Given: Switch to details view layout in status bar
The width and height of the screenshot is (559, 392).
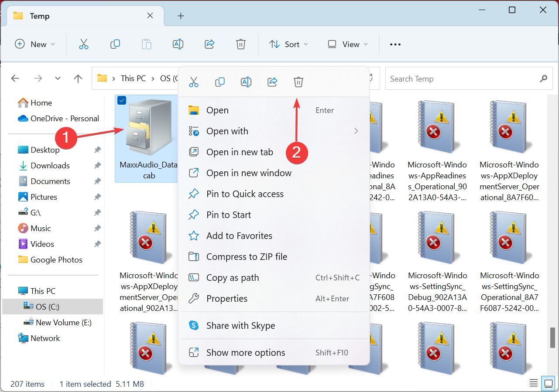Looking at the screenshot, I should point(534,383).
